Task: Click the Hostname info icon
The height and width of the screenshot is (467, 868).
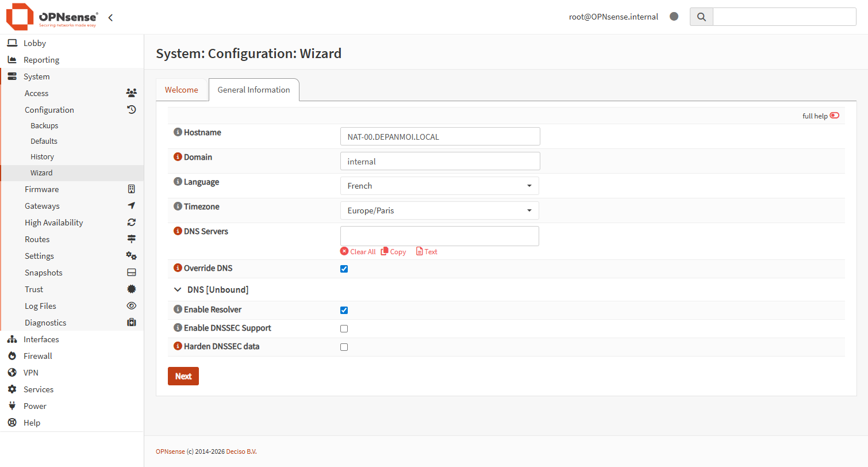Action: coord(178,132)
